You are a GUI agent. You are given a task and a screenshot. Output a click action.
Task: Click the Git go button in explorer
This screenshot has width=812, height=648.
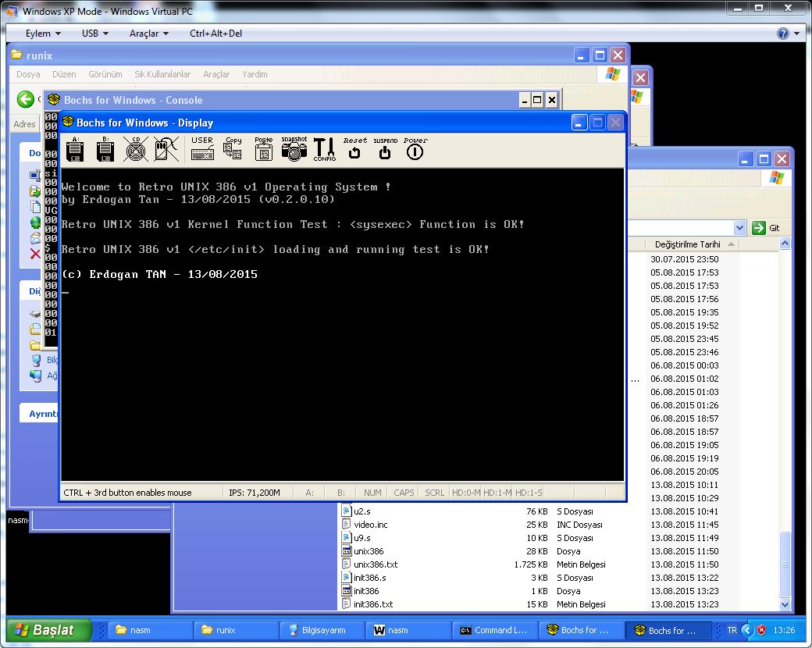tap(766, 228)
